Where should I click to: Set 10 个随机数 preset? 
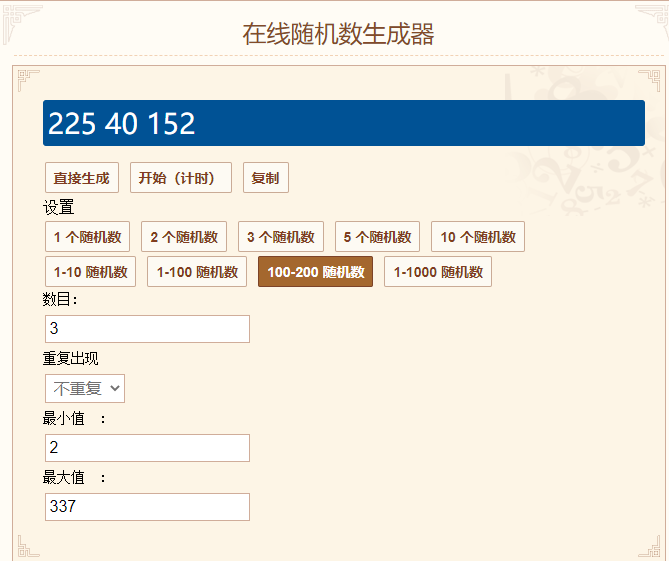[478, 236]
